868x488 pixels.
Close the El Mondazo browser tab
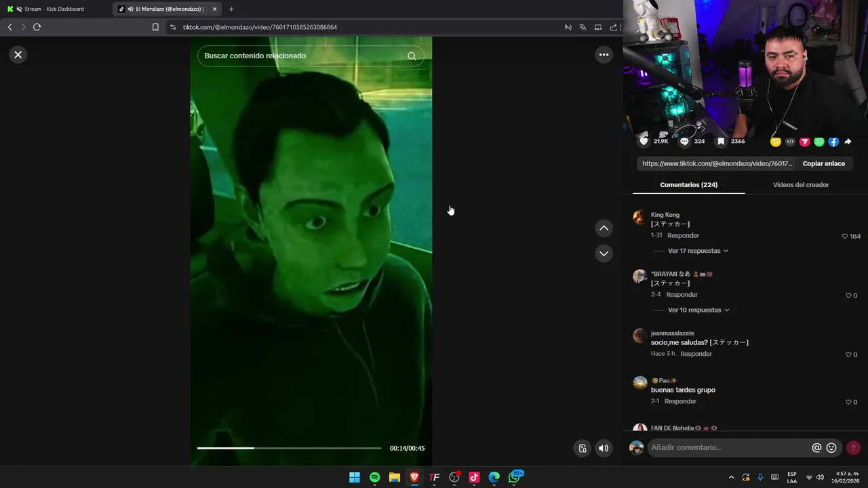click(214, 9)
